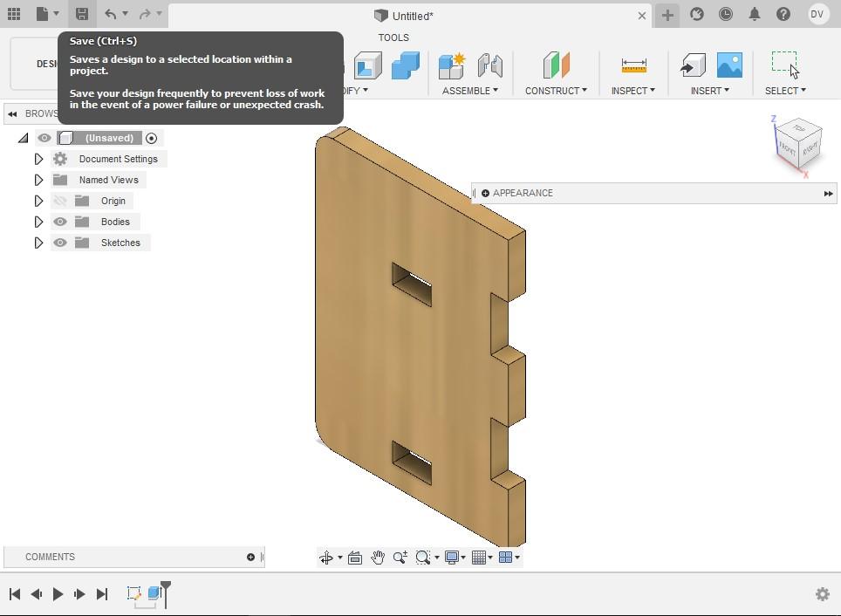Switch to the TOOLS ribbon tab

[x=393, y=38]
